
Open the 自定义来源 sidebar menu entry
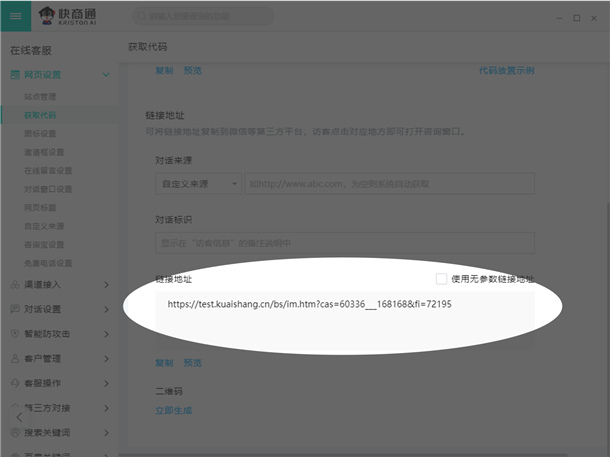[x=44, y=226]
